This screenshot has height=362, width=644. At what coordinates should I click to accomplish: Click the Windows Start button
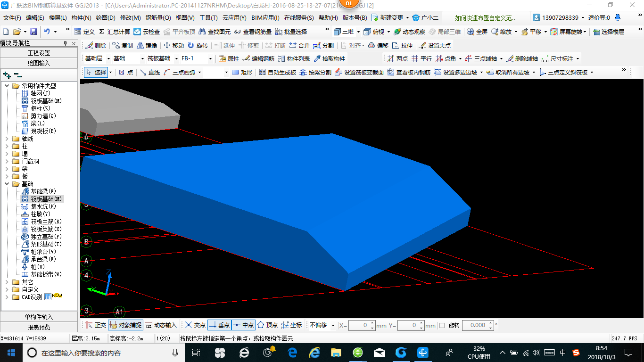point(11,352)
